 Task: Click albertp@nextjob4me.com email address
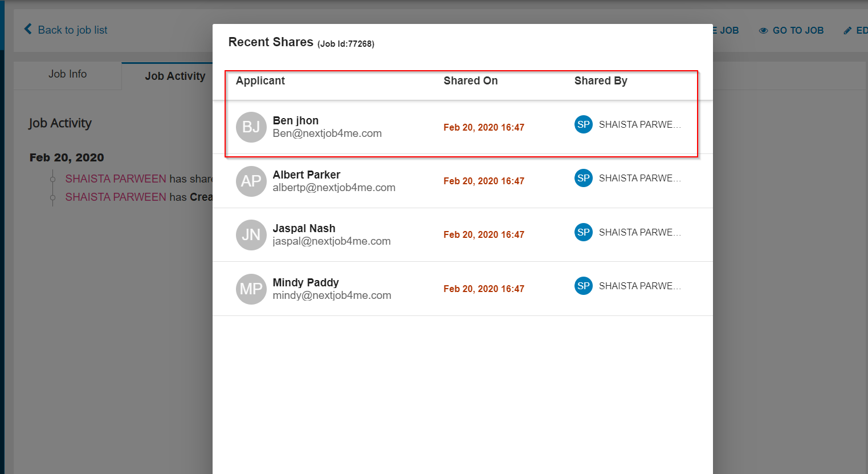[x=334, y=188]
